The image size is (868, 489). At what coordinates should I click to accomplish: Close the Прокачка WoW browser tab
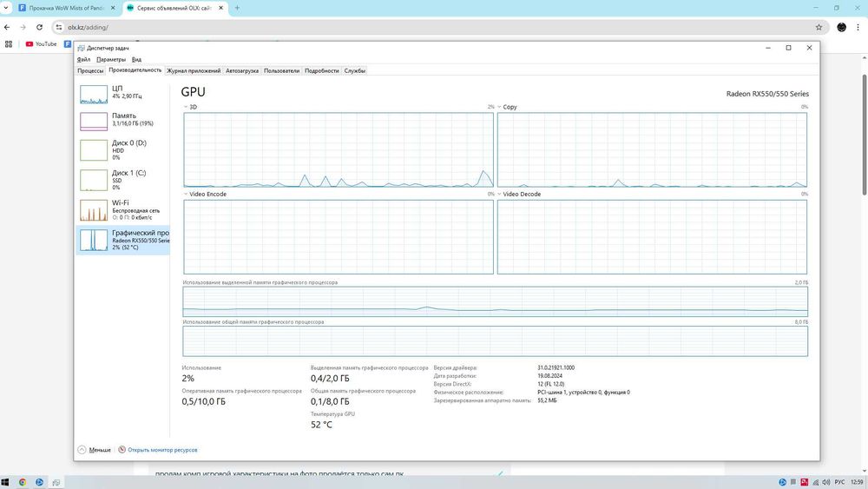coord(113,9)
